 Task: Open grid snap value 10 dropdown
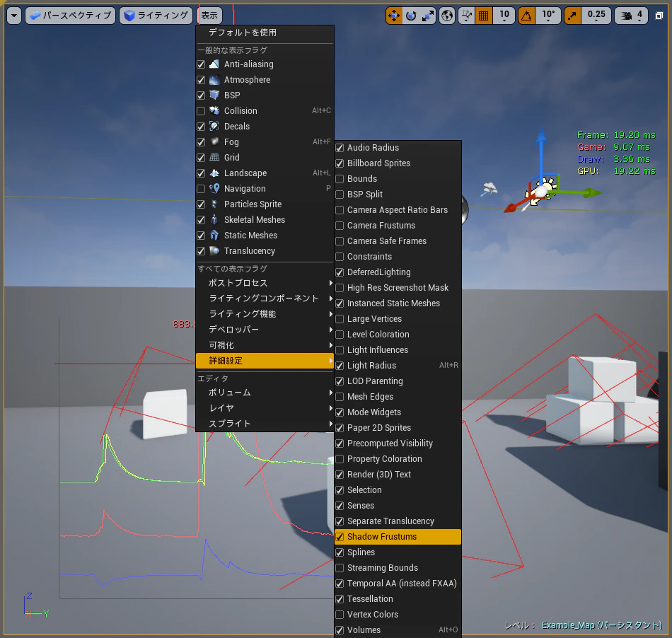[x=504, y=16]
